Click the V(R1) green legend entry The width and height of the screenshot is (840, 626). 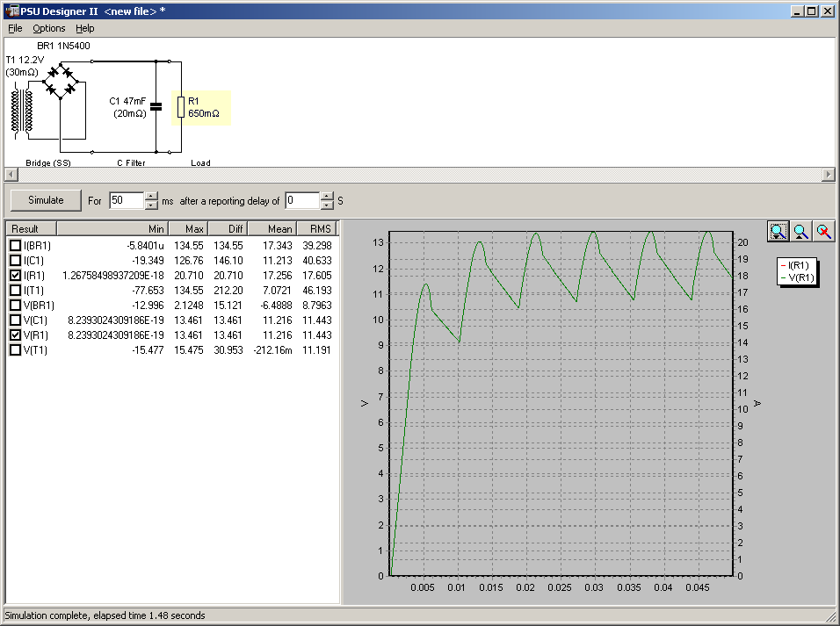click(x=797, y=277)
